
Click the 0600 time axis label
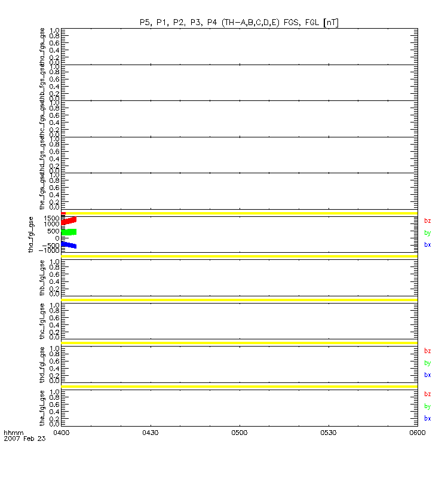point(417,433)
